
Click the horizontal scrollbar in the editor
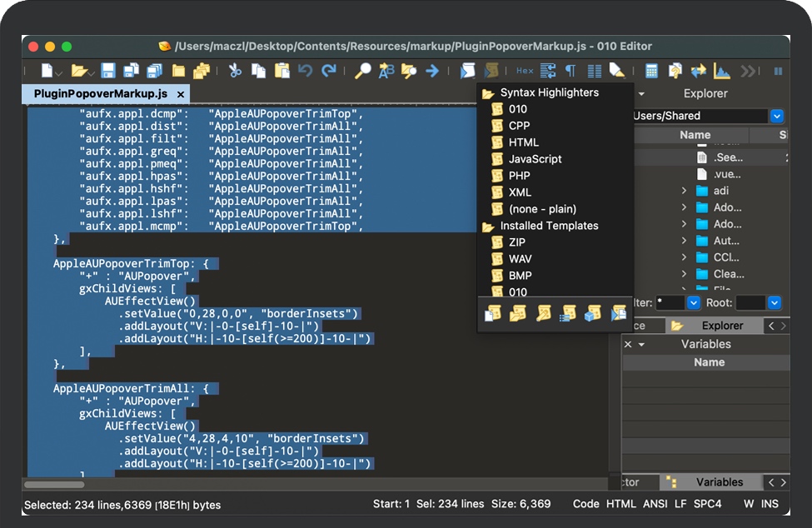(x=55, y=484)
